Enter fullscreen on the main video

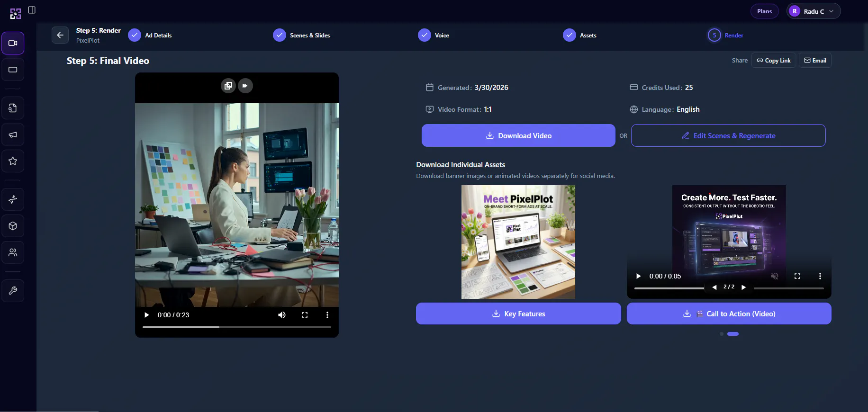(x=305, y=315)
